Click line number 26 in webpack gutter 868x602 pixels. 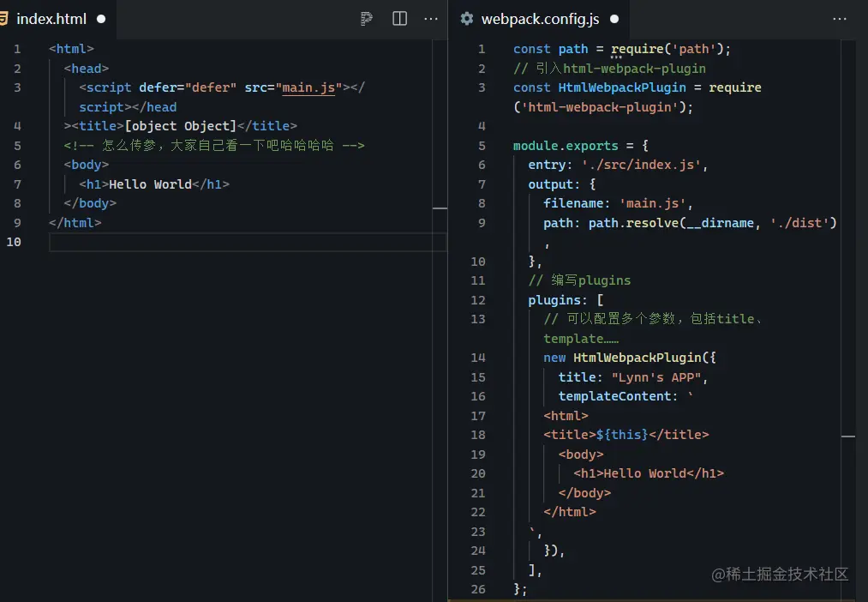tap(478, 589)
